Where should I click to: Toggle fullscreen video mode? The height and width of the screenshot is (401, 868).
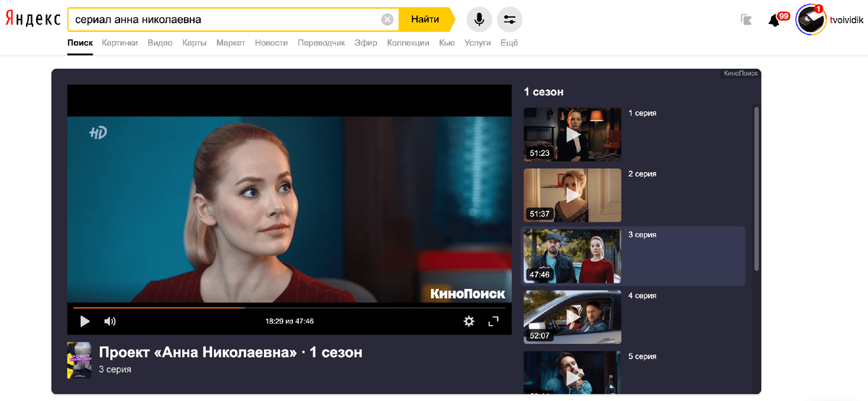pos(494,322)
